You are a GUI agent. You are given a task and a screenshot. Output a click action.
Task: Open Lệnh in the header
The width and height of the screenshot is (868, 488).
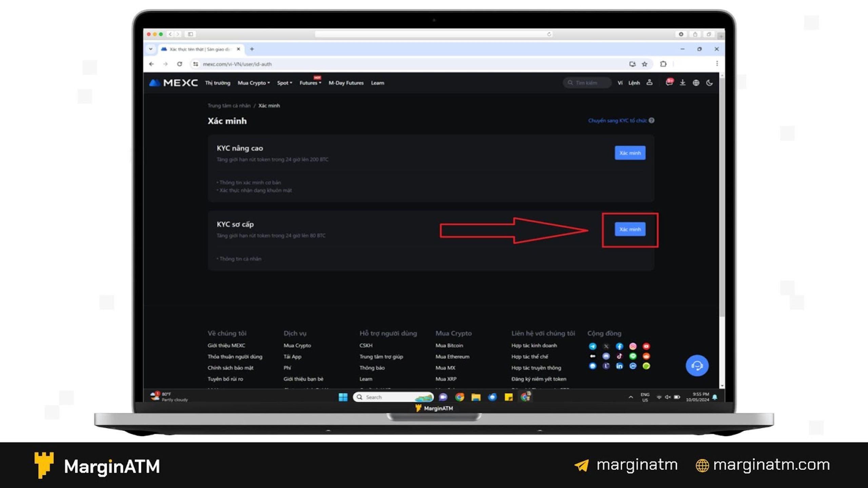(634, 83)
